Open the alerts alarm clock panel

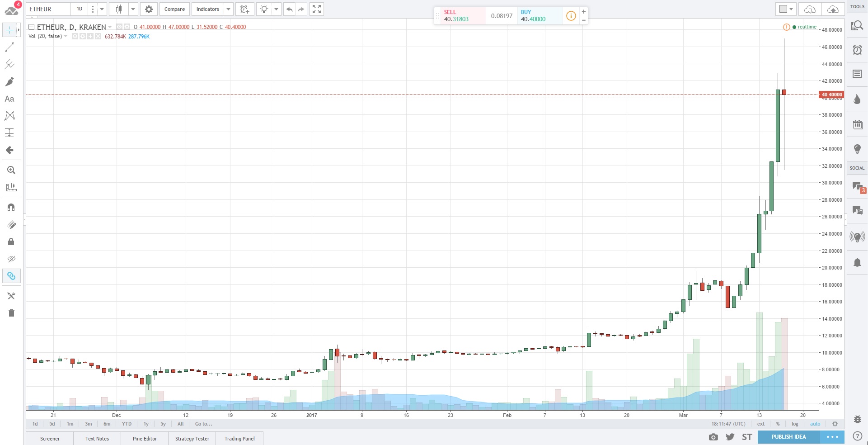857,50
